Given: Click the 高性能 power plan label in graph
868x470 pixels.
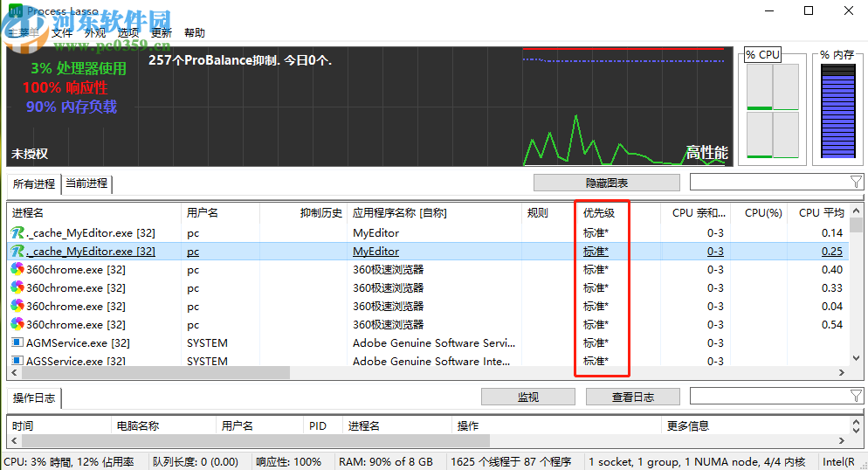Looking at the screenshot, I should tap(707, 152).
